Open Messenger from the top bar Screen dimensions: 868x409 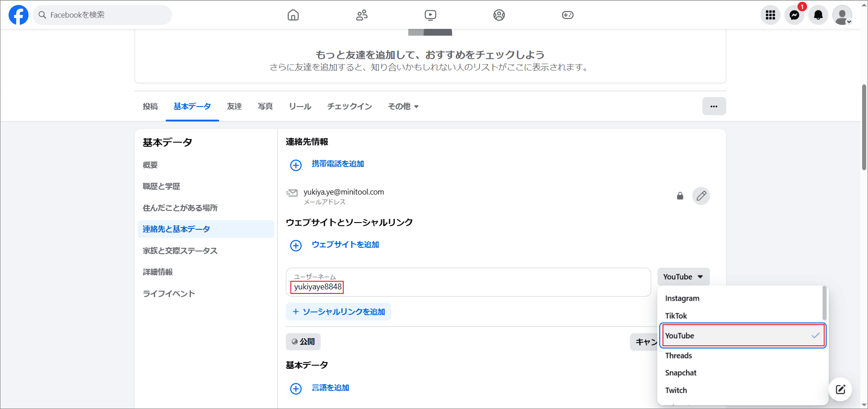(794, 15)
